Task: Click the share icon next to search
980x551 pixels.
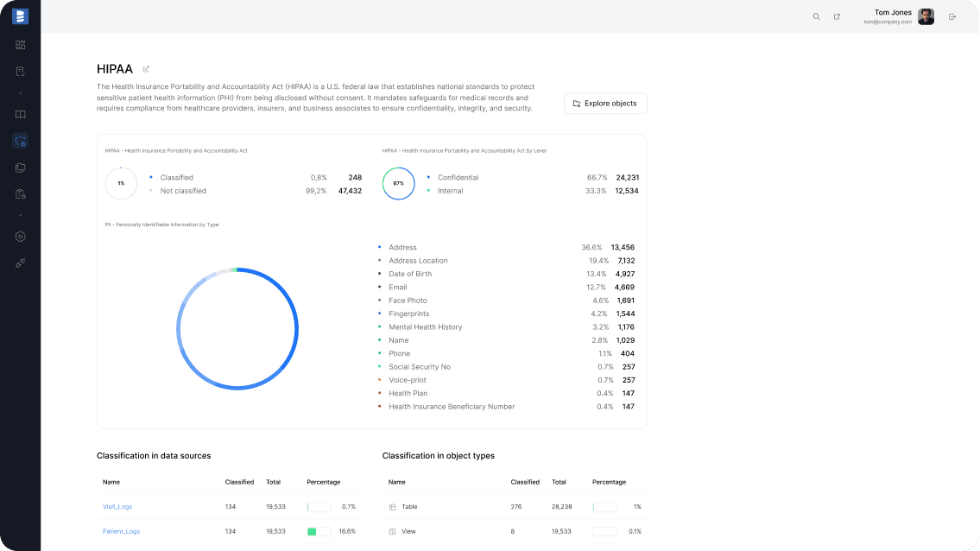Action: click(x=837, y=16)
